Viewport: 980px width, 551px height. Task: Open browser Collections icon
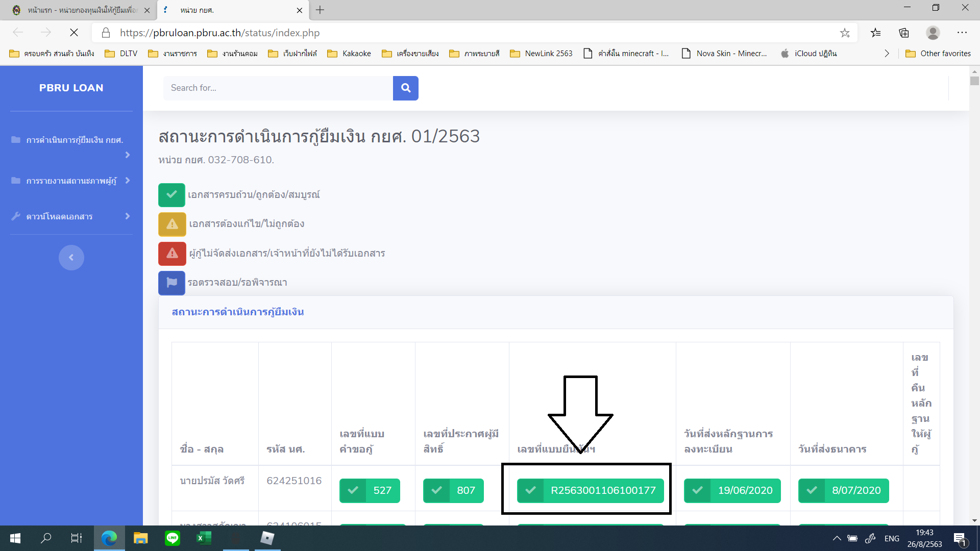pyautogui.click(x=904, y=33)
